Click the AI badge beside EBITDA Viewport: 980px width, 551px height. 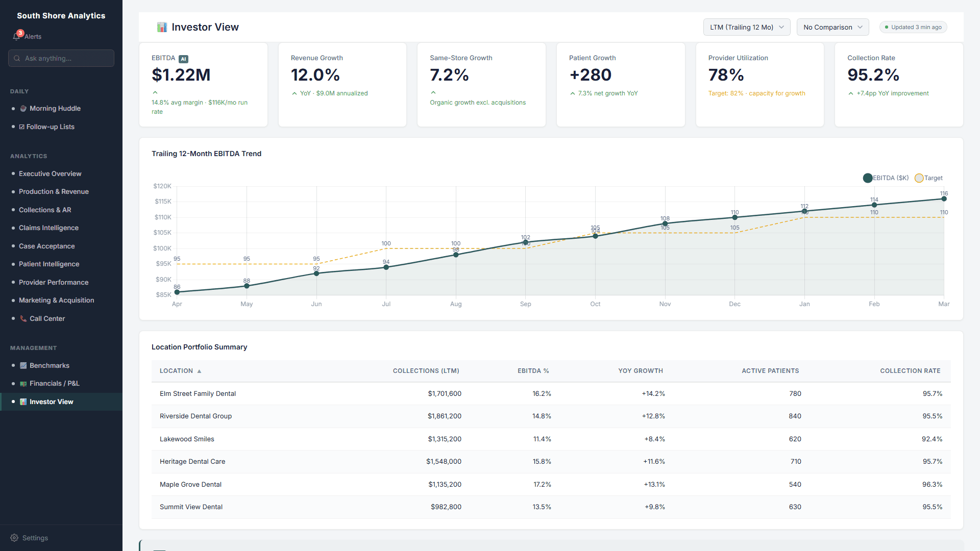(183, 59)
